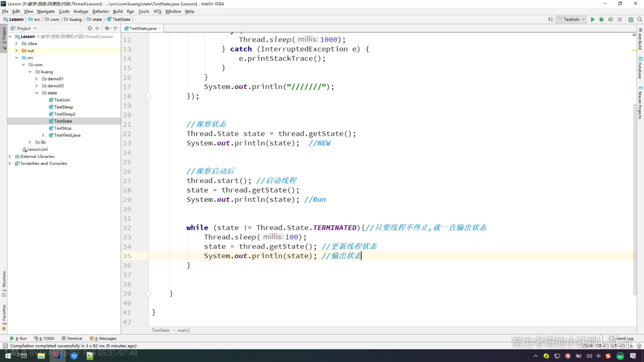The height and width of the screenshot is (362, 644).
Task: Open Windows Start menu
Action: coord(8,356)
